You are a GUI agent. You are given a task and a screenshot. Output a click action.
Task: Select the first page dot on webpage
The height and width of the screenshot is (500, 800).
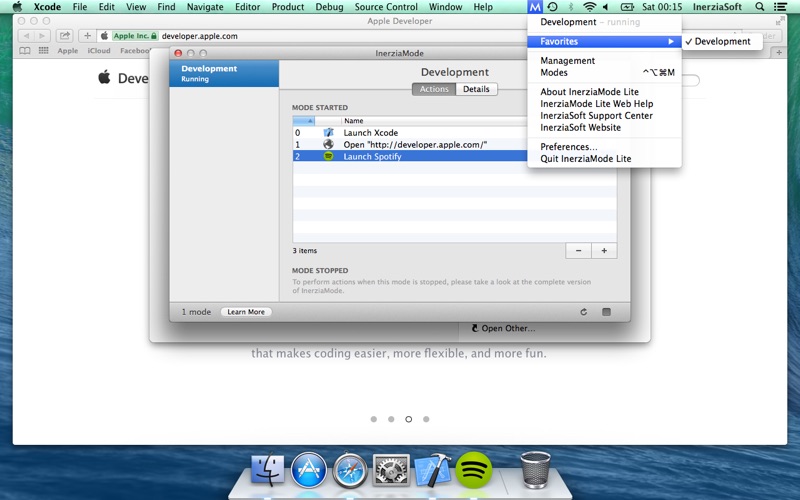(374, 419)
